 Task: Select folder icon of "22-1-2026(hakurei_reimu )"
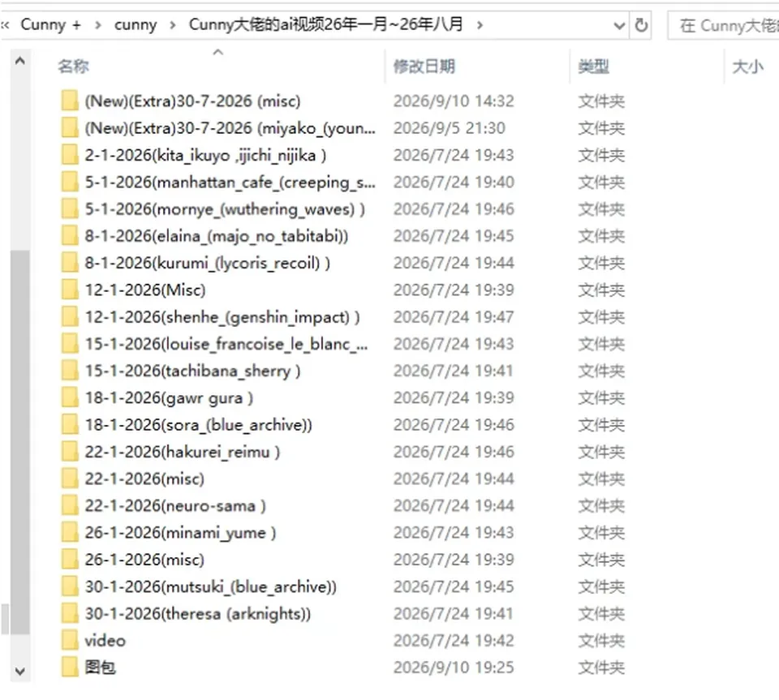[70, 451]
